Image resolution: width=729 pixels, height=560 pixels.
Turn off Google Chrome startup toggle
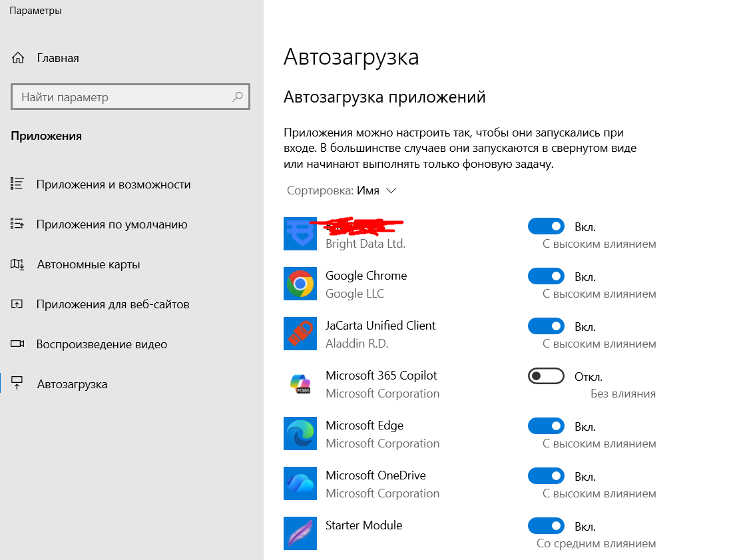click(547, 276)
